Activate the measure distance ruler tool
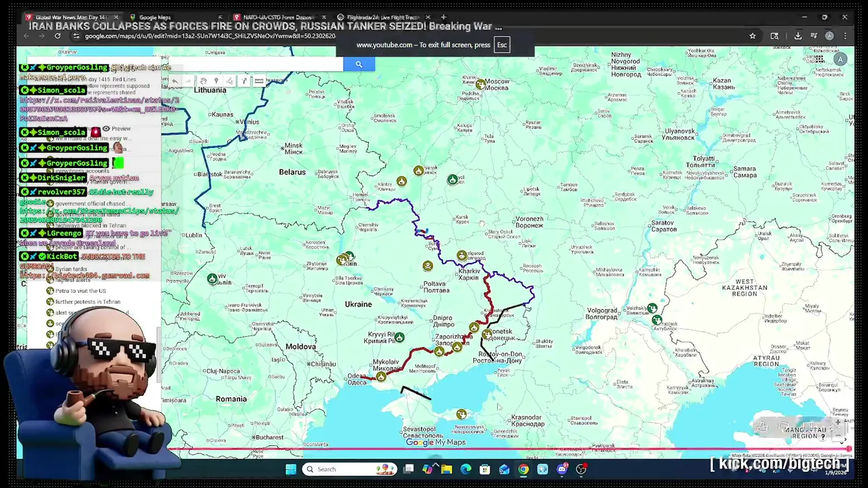This screenshot has height=488, width=868. click(259, 81)
